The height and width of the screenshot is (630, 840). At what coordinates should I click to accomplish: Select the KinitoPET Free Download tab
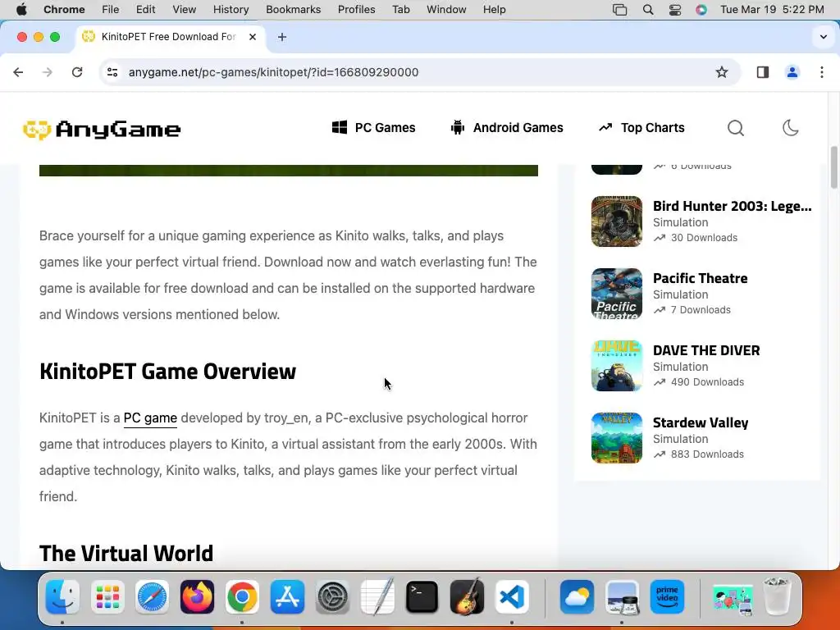click(x=168, y=37)
